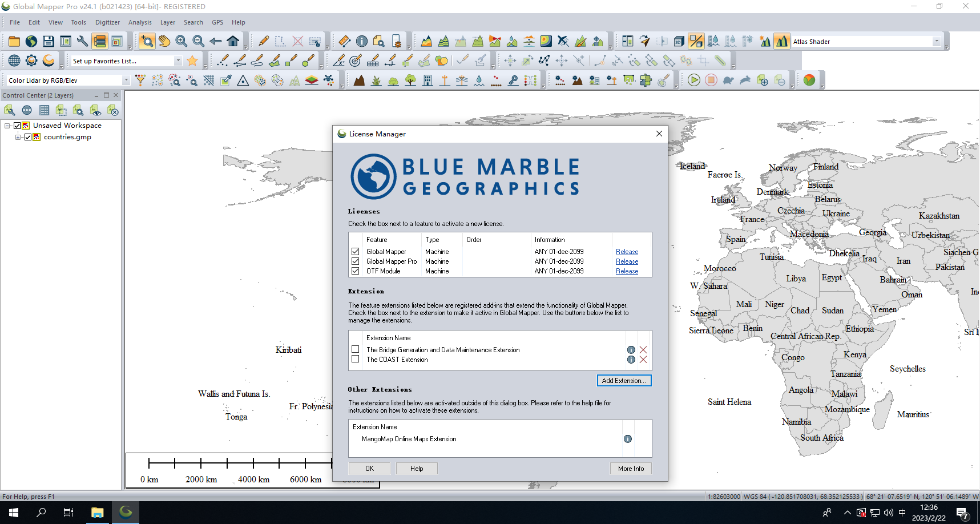Viewport: 980px width, 524px height.
Task: Enable The COAST Extension checkbox
Action: click(356, 359)
